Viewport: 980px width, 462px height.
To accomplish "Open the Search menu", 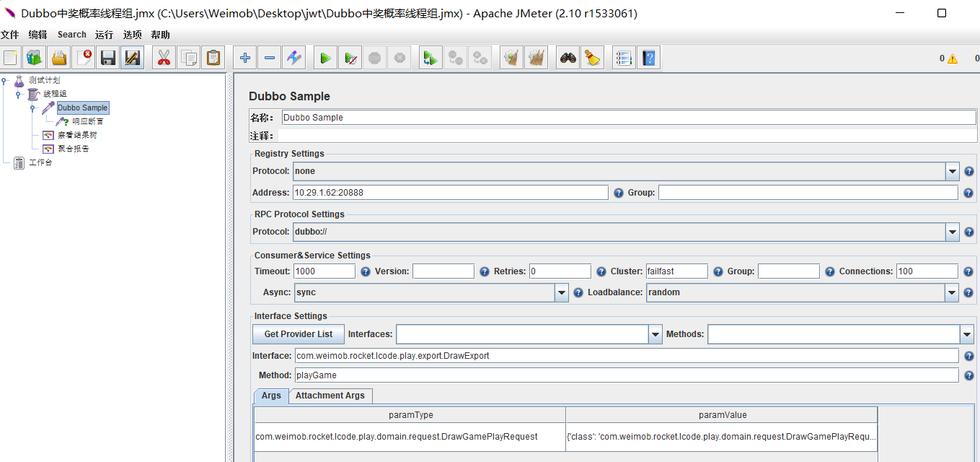I will (72, 35).
